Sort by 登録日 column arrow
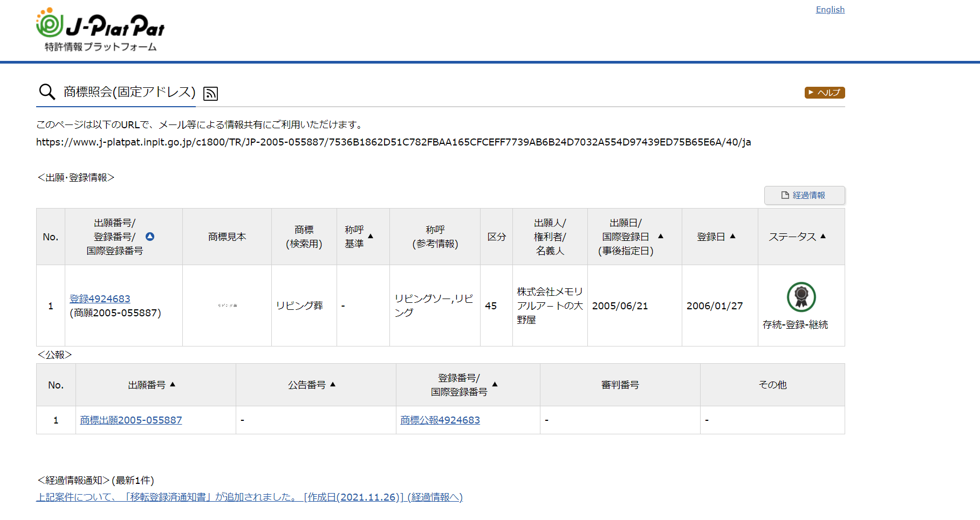 point(732,237)
